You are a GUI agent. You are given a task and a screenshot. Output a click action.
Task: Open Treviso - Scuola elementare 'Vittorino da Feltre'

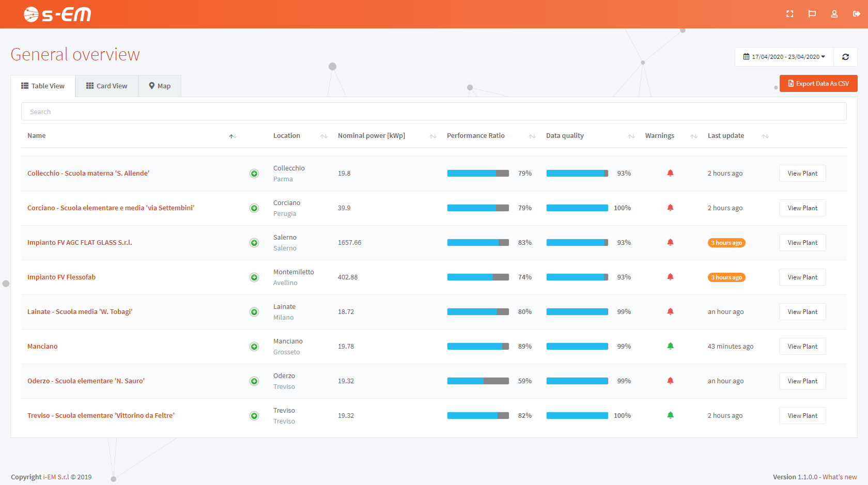101,416
